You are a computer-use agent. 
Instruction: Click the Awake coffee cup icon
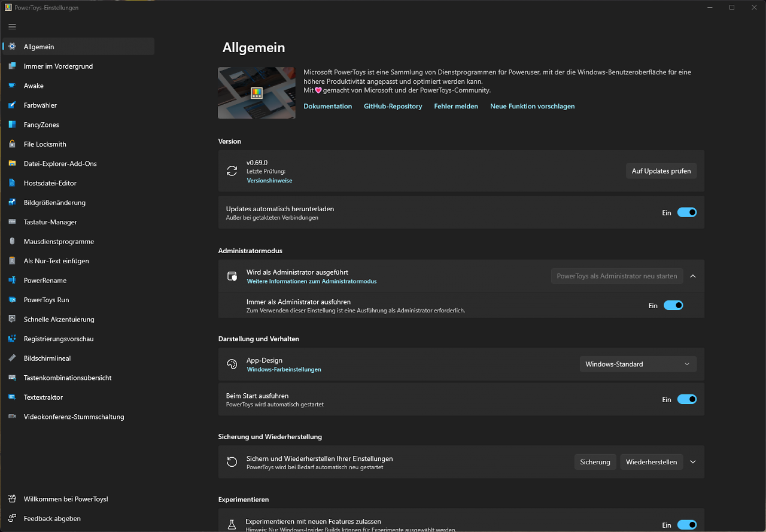coord(12,86)
